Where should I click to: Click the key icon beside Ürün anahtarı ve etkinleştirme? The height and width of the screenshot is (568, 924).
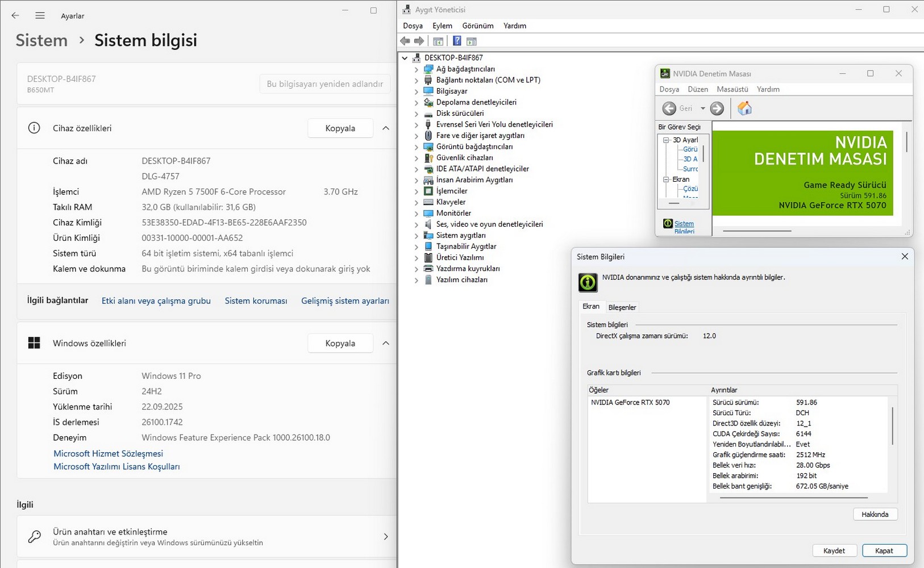pyautogui.click(x=35, y=537)
